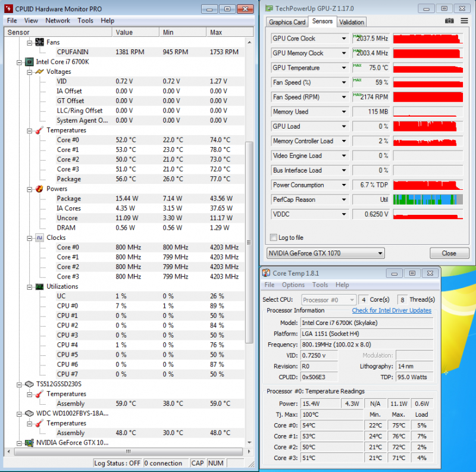Collapse the Intel Core i7 6700K tree node

[19, 62]
